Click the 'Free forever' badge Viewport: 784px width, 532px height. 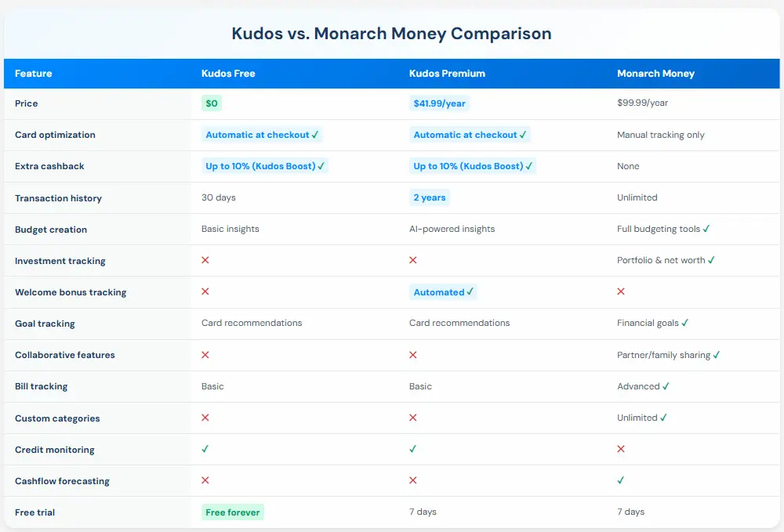233,512
